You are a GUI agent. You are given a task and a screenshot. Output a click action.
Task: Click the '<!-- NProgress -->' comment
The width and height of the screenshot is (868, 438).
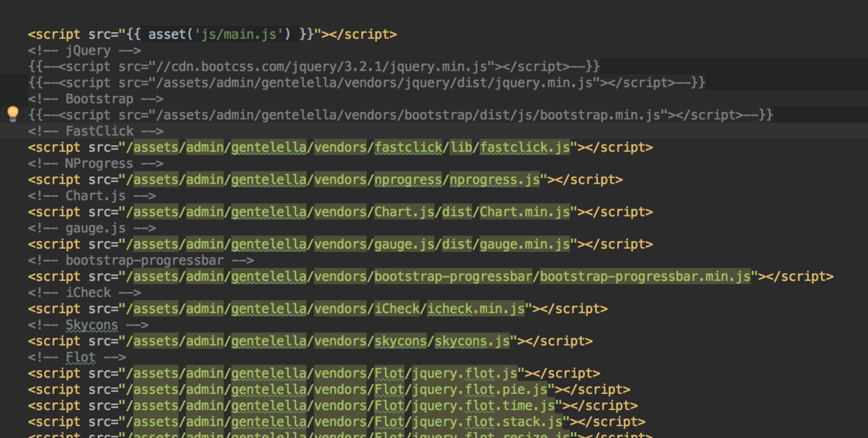[x=96, y=163]
